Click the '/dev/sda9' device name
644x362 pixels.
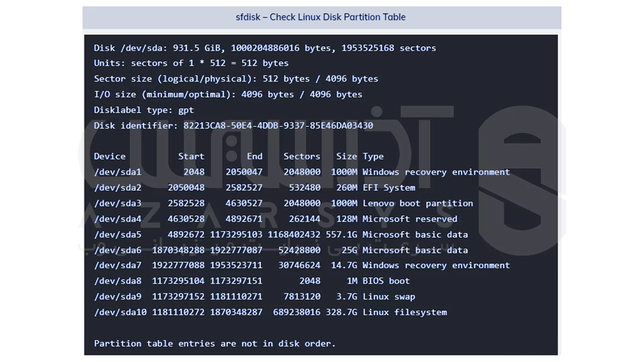(x=118, y=297)
